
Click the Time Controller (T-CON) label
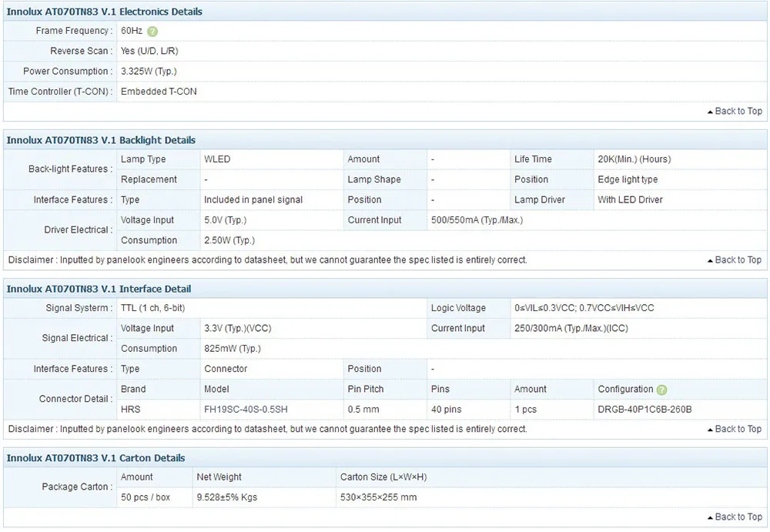point(60,92)
